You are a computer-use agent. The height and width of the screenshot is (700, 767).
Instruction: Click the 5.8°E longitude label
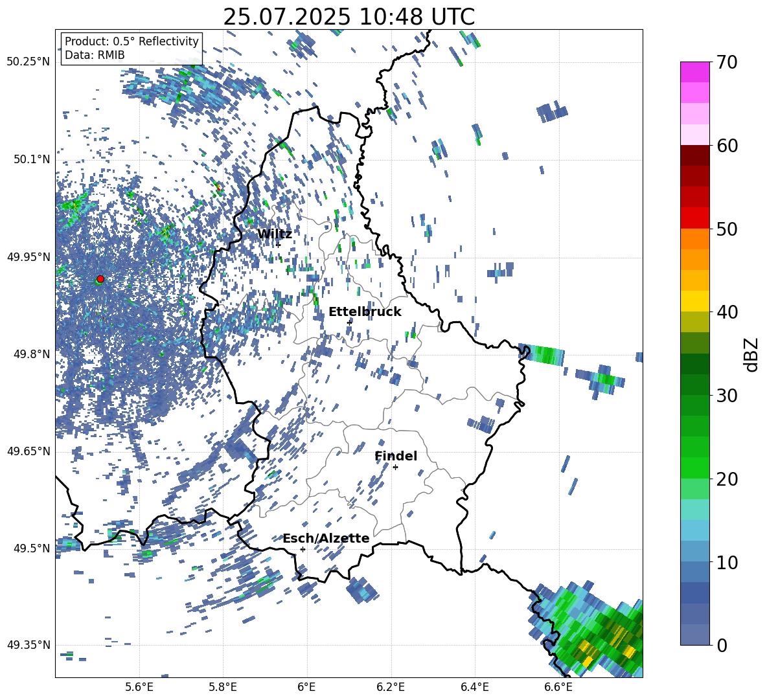pos(223,687)
